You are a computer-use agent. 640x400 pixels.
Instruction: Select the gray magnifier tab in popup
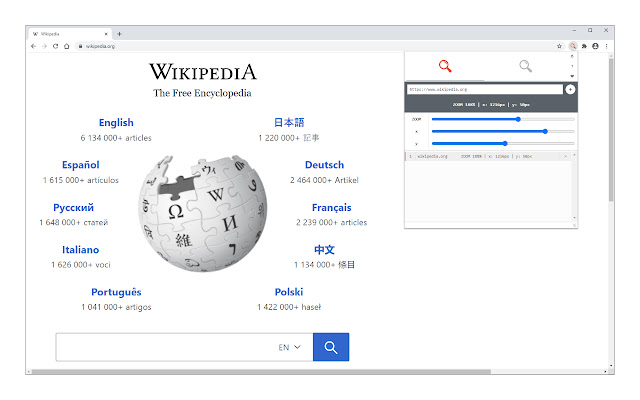525,66
